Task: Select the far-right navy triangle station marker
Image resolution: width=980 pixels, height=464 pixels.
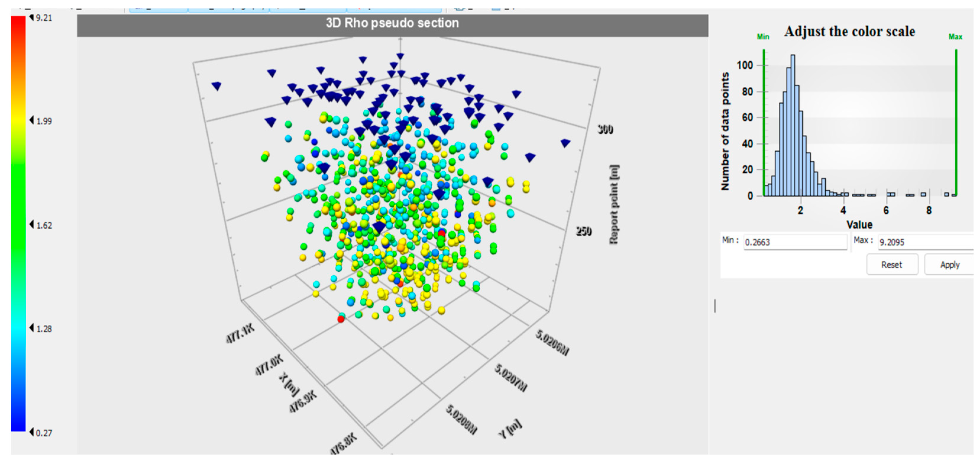Action: (x=565, y=143)
